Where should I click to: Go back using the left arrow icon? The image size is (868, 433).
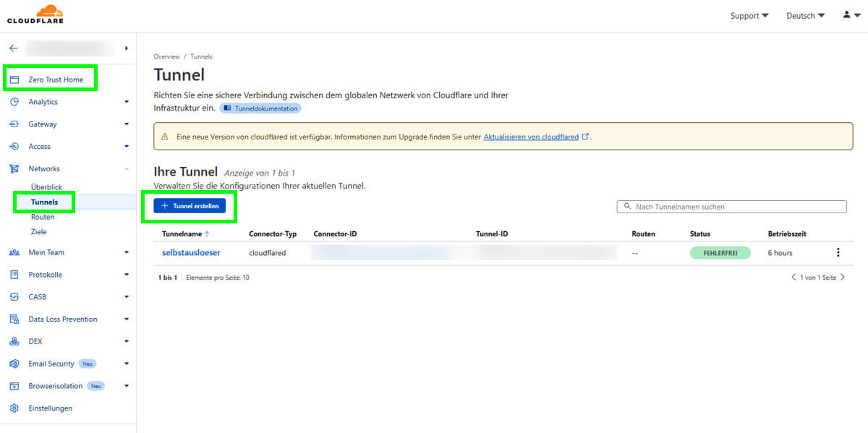(x=13, y=48)
